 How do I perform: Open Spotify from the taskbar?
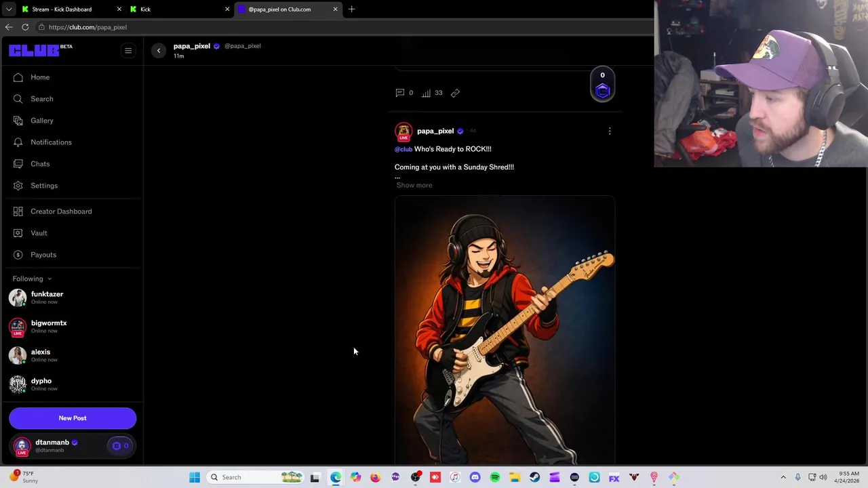495,477
